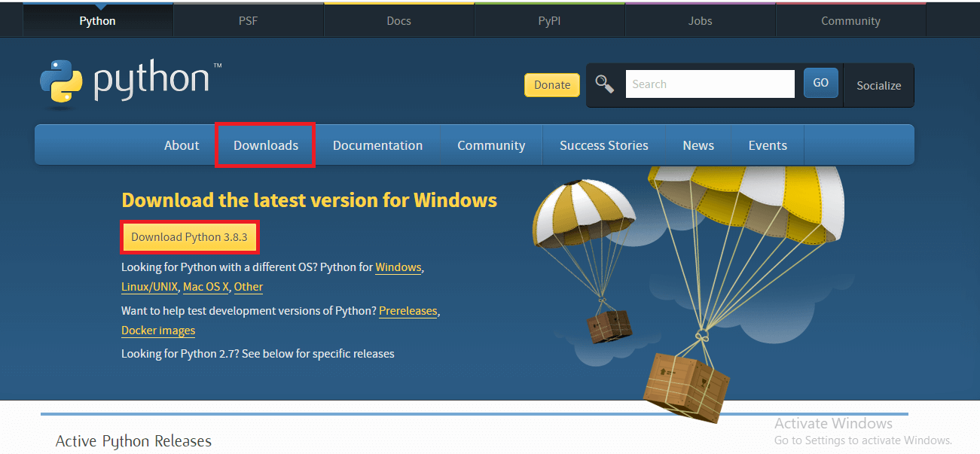Open the PyPI top tab

click(x=550, y=21)
